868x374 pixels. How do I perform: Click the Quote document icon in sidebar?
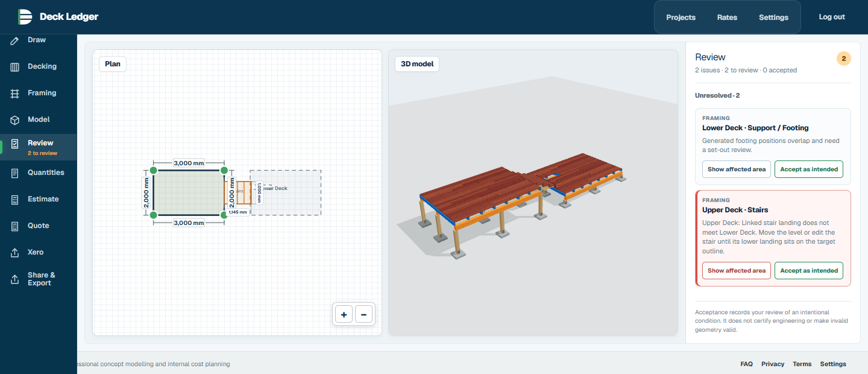(x=15, y=226)
